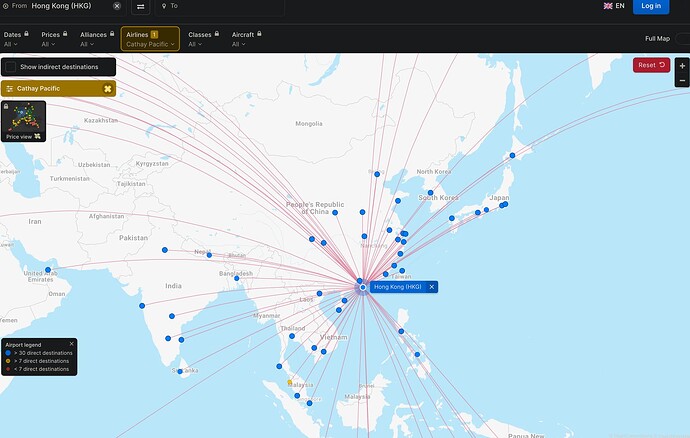Select the Hanoi airport dot in northern Vietnam

(x=319, y=294)
